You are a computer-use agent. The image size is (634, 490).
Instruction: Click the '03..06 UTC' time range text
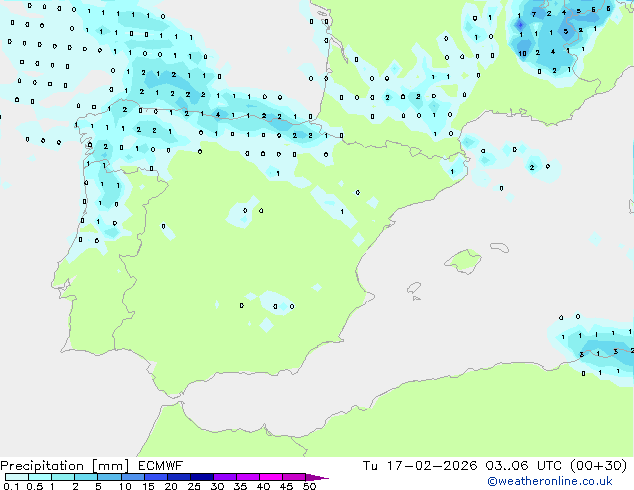tap(523, 466)
